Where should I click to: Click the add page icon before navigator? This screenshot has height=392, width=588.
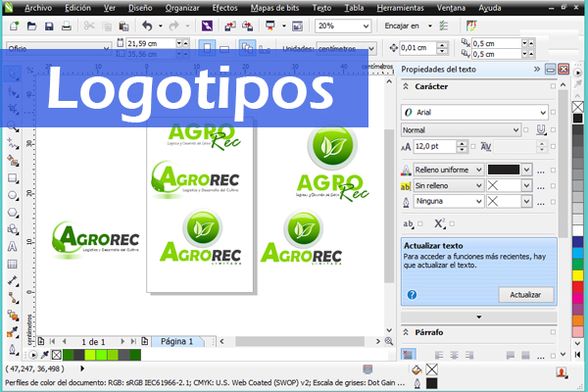pos(41,341)
